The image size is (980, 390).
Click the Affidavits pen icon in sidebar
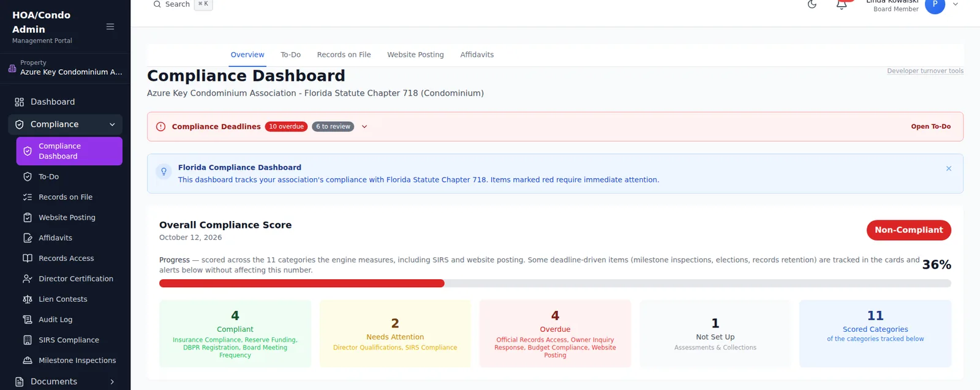[28, 238]
